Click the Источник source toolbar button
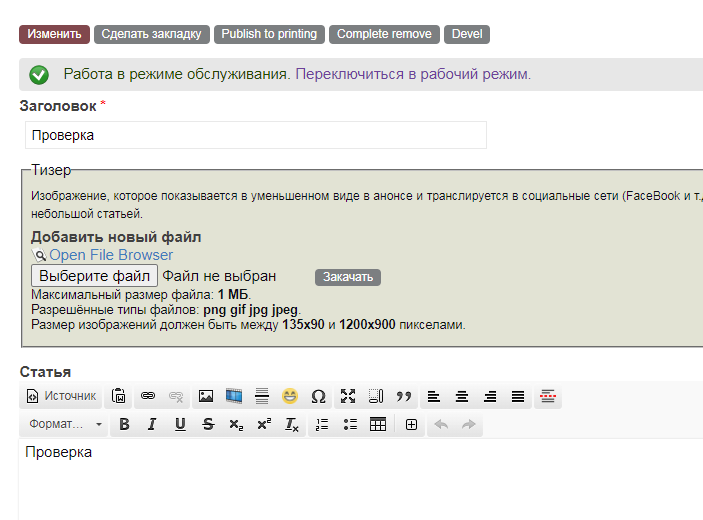The image size is (703, 520). 61,396
